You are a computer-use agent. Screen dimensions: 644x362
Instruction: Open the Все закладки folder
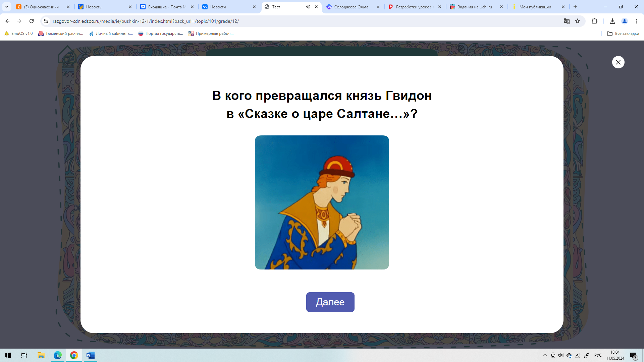click(x=623, y=34)
